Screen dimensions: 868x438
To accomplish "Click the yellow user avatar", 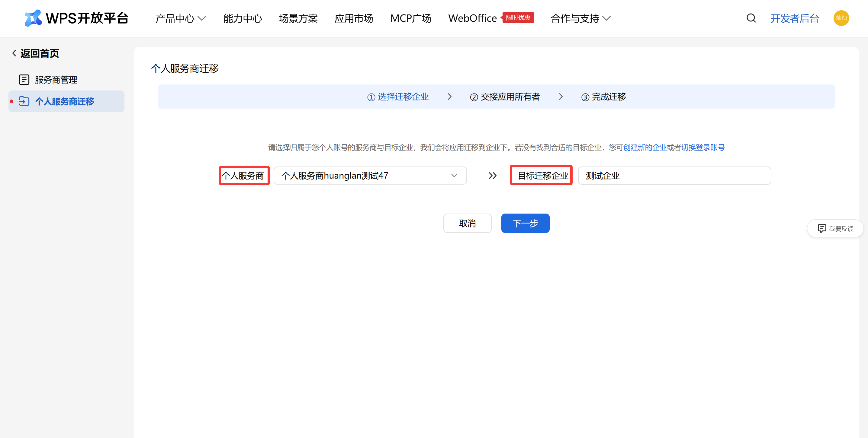I will 841,18.
